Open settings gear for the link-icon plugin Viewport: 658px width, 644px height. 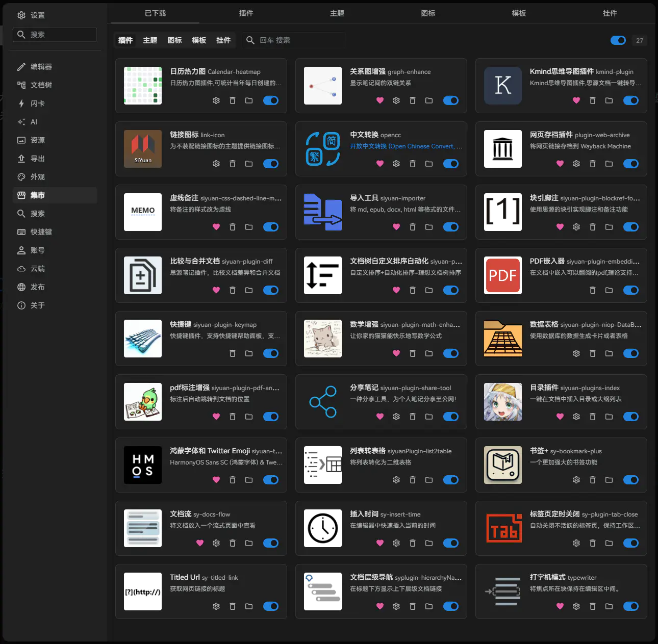[x=216, y=164]
